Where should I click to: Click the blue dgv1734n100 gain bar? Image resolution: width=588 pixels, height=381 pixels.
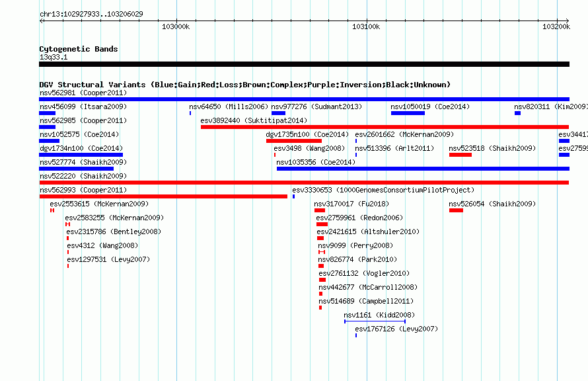[81, 155]
